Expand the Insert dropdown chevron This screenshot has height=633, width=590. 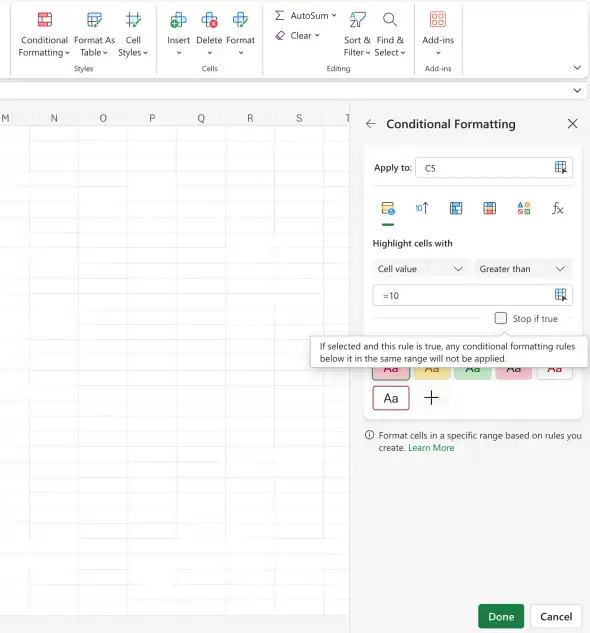click(178, 52)
